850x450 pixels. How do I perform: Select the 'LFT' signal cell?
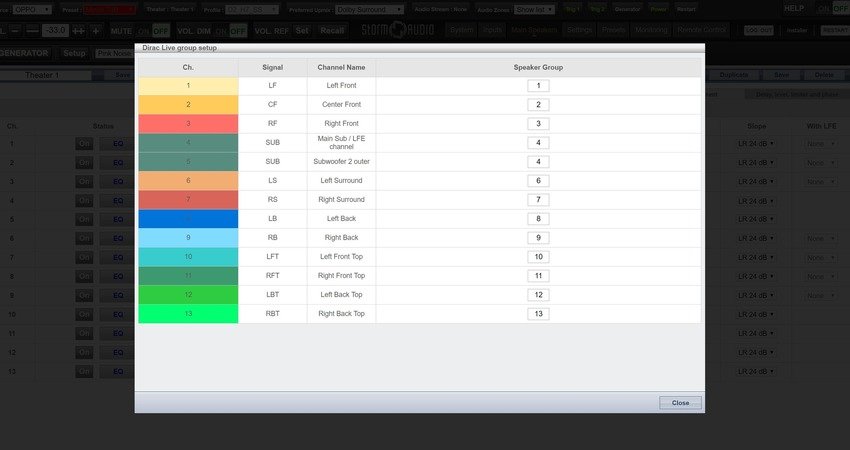tap(273, 256)
